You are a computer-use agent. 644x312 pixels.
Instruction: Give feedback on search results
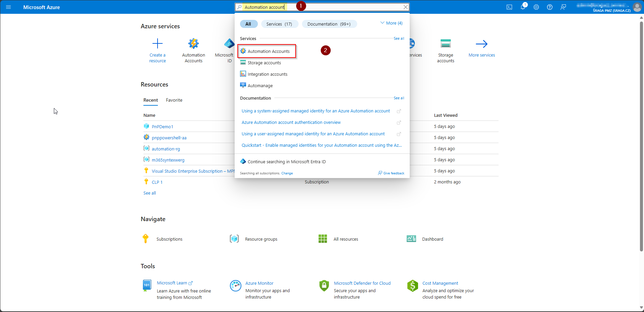(391, 173)
